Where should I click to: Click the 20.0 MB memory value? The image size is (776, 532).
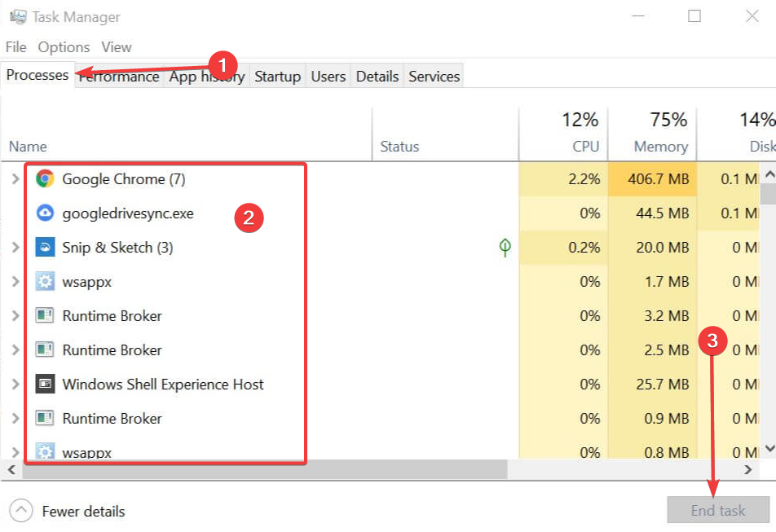[662, 247]
